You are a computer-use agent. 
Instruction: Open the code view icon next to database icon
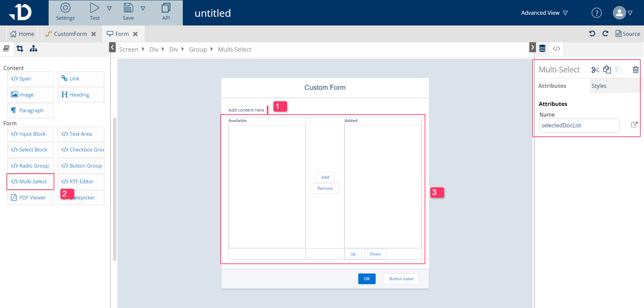point(556,49)
